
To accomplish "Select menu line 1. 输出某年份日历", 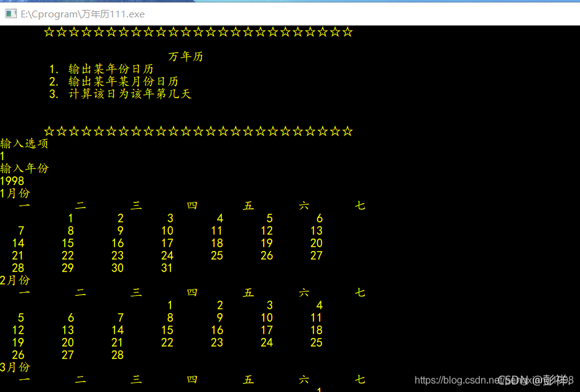I will click(x=101, y=69).
